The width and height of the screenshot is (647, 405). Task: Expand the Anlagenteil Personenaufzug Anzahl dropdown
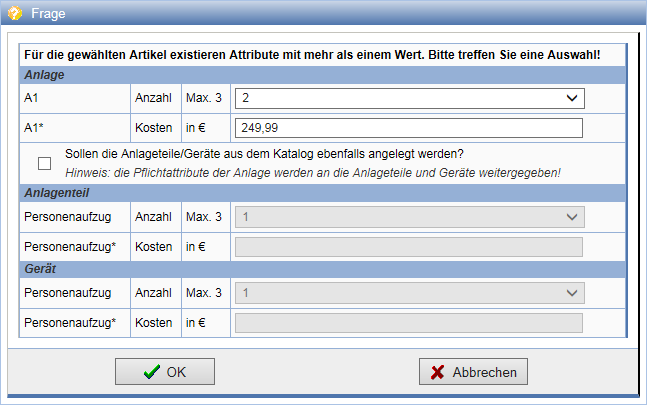409,217
